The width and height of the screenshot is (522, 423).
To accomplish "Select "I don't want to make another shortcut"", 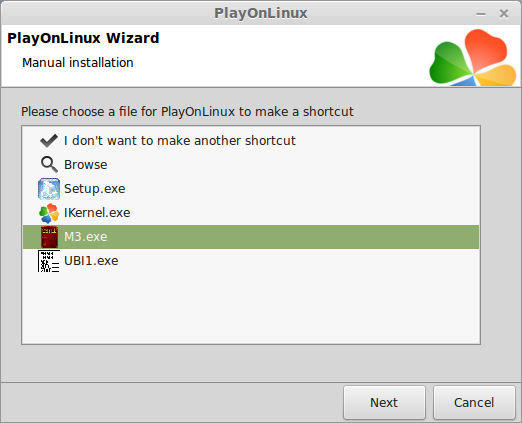I will click(251, 141).
